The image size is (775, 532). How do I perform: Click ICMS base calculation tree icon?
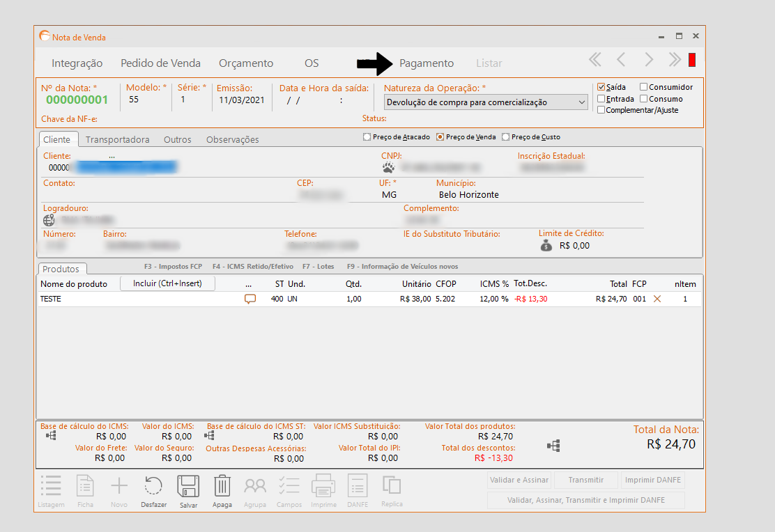(x=51, y=436)
